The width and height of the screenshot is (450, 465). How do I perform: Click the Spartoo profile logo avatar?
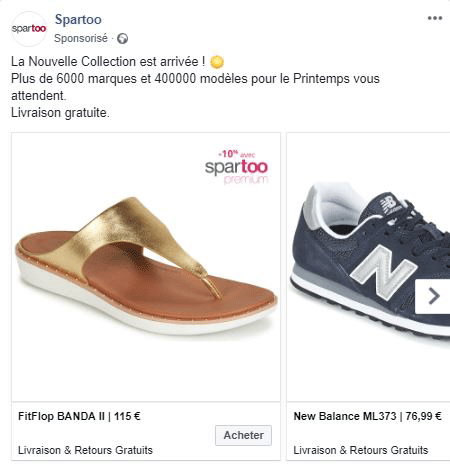(29, 29)
